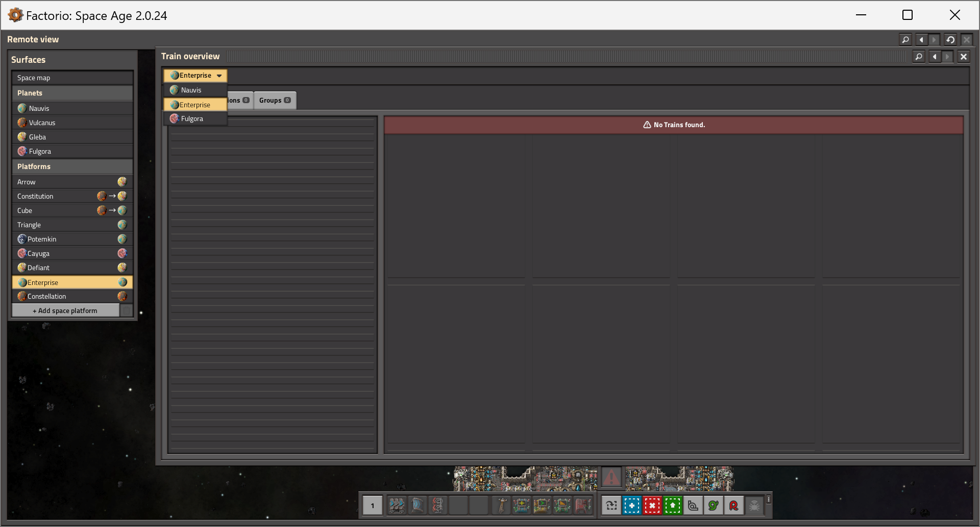The height and width of the screenshot is (527, 980).
Task: Click the Add space platform button
Action: [x=65, y=310]
